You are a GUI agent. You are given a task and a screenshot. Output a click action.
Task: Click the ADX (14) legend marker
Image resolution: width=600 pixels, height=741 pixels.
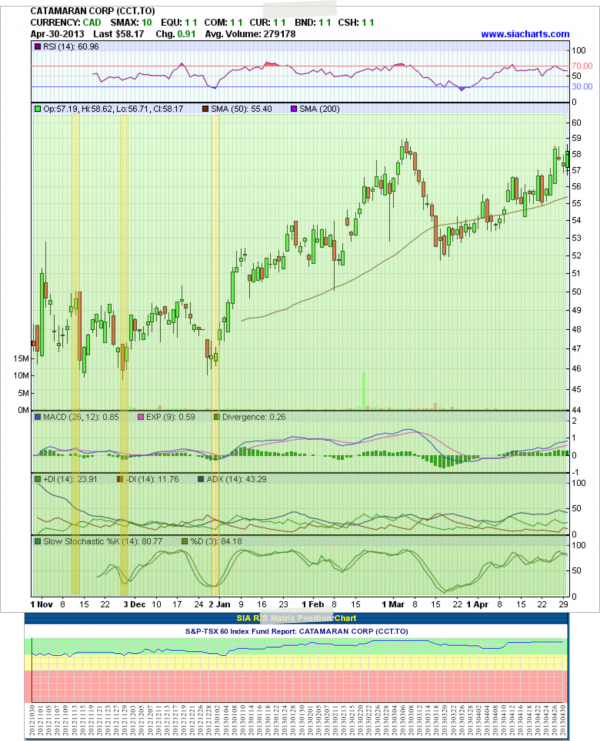point(199,479)
